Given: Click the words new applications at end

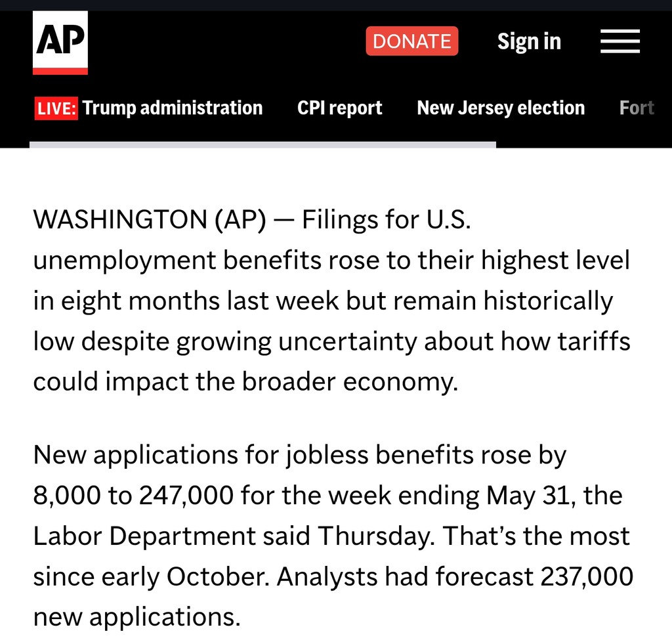Looking at the screenshot, I should coord(136,618).
